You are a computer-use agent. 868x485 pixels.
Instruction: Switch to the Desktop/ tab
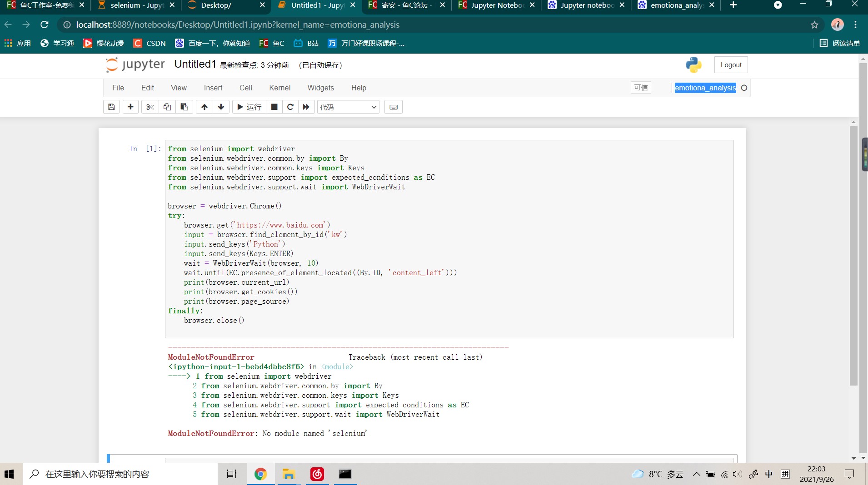226,5
